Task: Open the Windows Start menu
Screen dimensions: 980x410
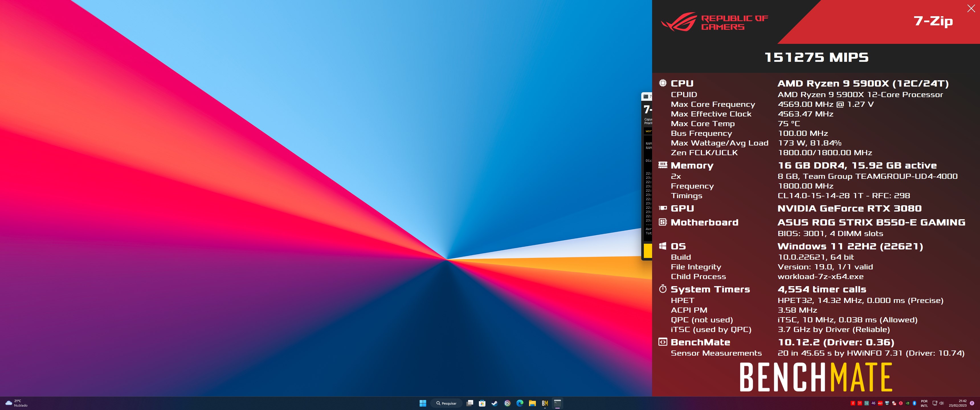Action: tap(423, 403)
